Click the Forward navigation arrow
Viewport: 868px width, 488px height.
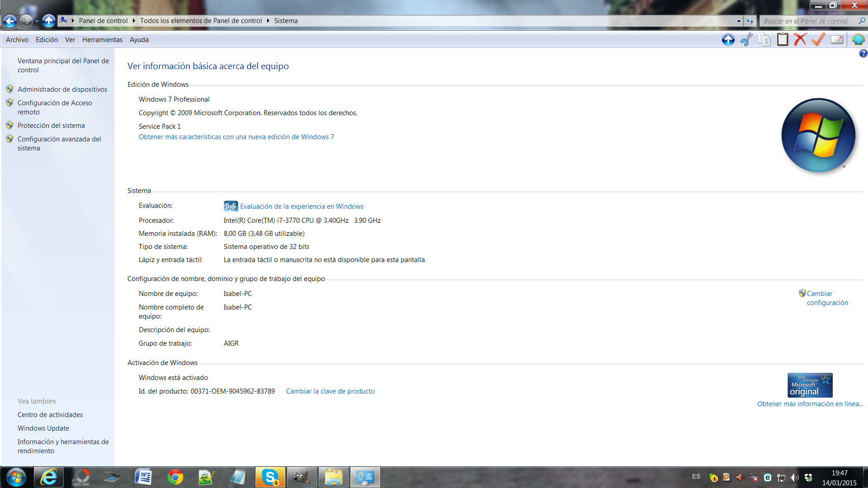[27, 21]
